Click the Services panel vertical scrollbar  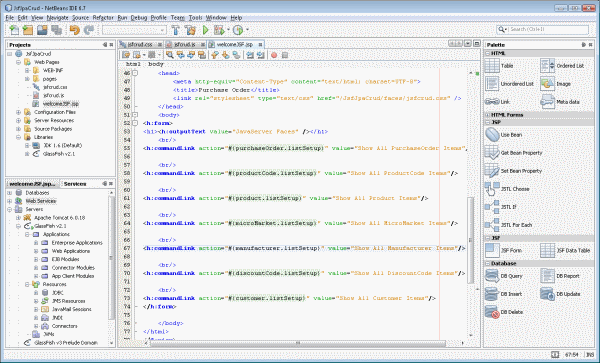click(111, 257)
